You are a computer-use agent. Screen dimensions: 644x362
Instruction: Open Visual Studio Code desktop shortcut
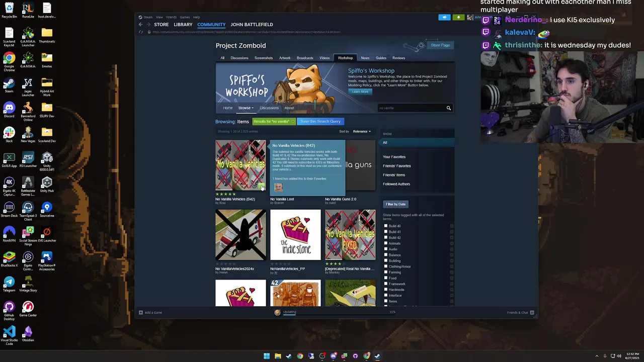point(9,335)
